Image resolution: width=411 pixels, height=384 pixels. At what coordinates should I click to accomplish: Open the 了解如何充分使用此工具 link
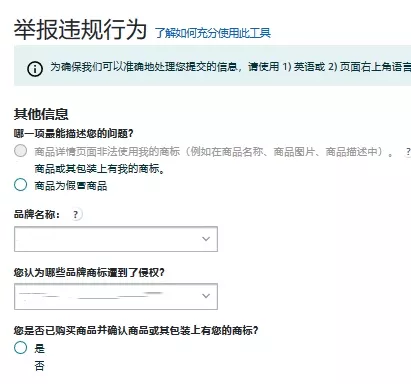(x=213, y=33)
